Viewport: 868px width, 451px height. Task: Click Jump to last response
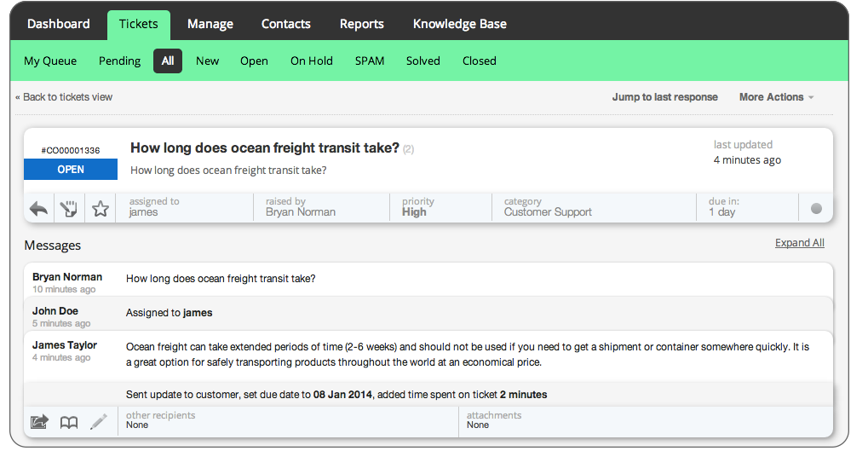point(664,97)
